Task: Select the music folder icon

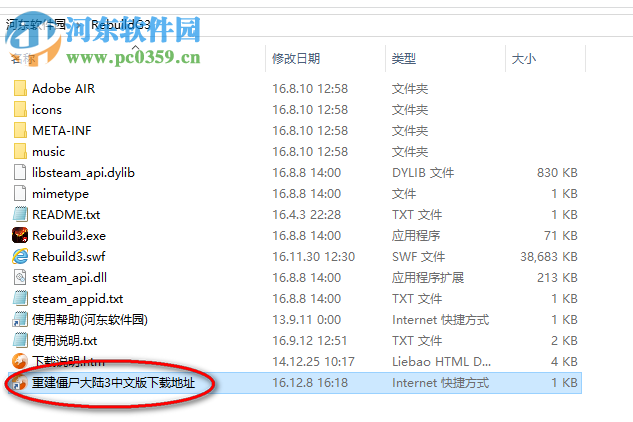Action: 20,151
